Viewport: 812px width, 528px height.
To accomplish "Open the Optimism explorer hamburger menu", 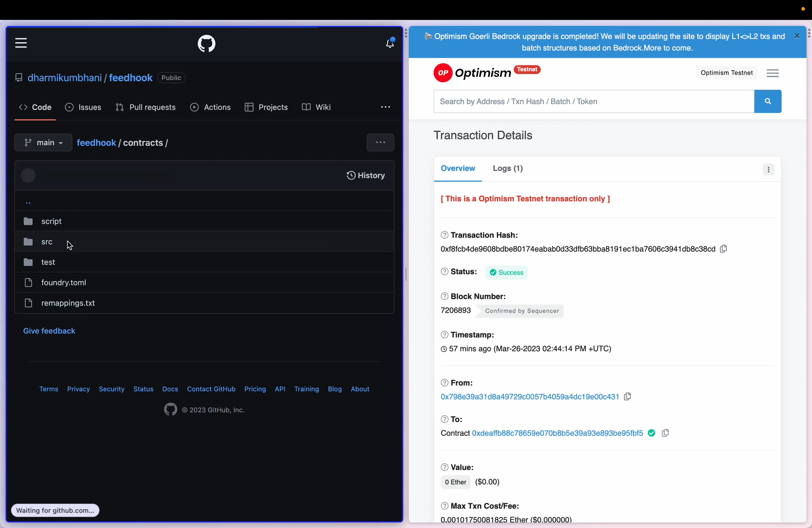I will click(773, 73).
